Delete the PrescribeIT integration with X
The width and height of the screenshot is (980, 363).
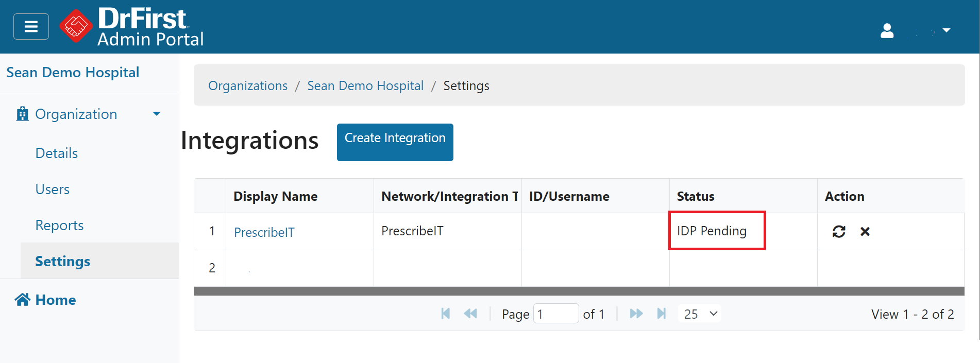click(x=865, y=232)
